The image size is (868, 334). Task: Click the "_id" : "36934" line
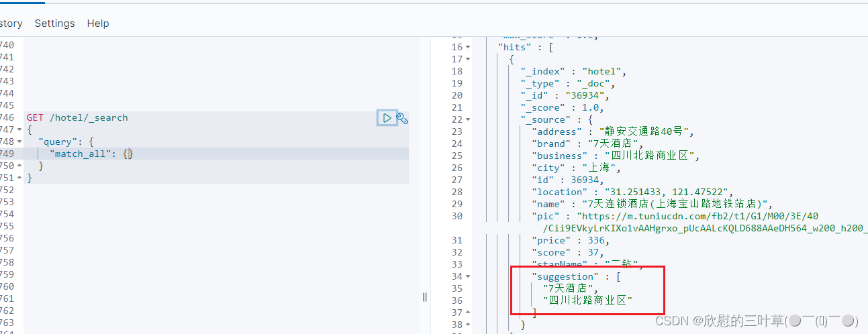click(565, 95)
